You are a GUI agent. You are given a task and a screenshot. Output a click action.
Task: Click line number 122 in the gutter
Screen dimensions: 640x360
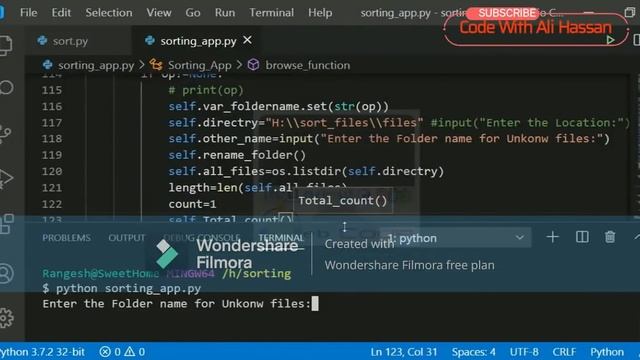pos(52,204)
